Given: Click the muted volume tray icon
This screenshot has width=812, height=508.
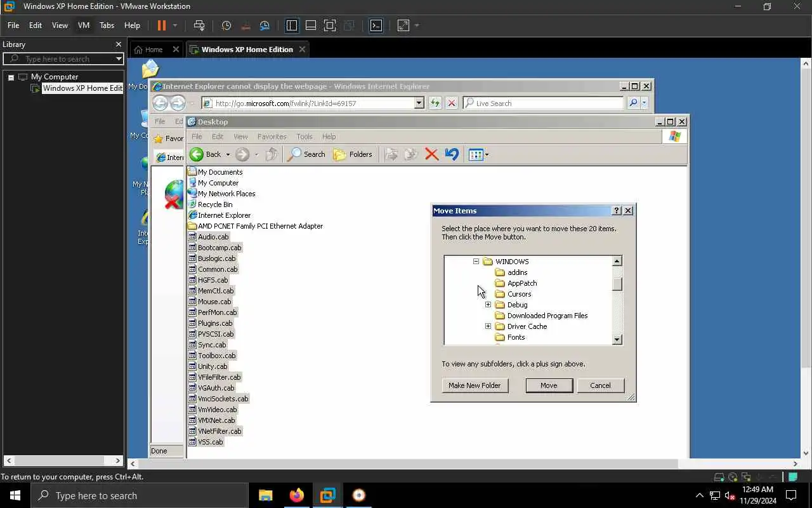Looking at the screenshot, I should point(730,496).
